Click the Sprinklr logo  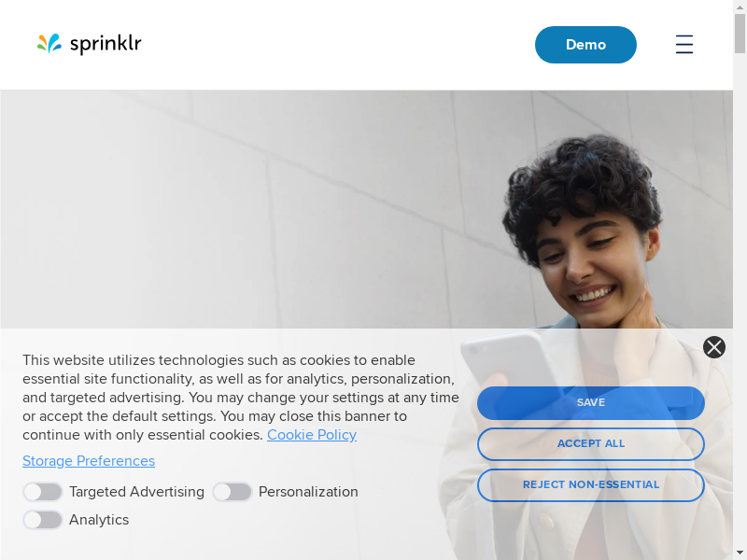[x=89, y=44]
